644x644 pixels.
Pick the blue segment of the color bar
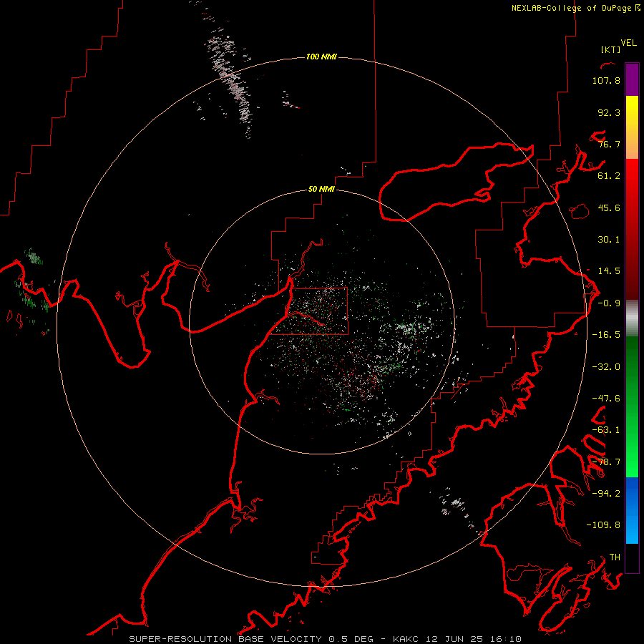point(632,510)
